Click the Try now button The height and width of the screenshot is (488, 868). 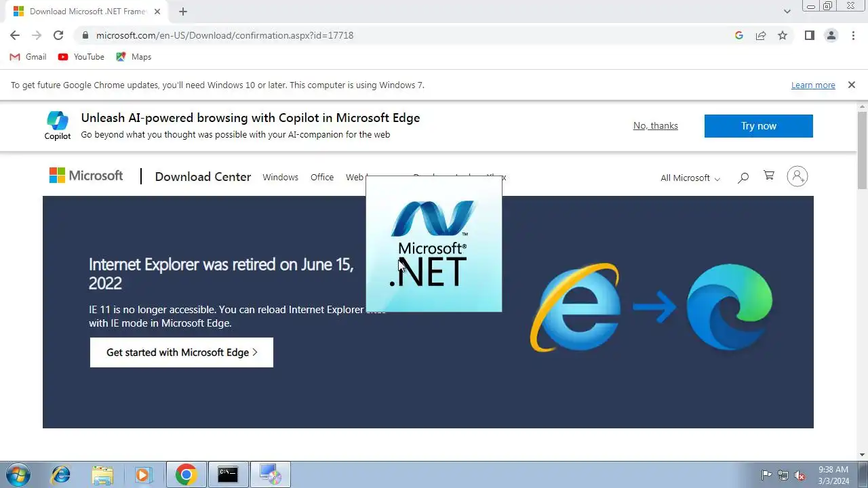(x=758, y=126)
